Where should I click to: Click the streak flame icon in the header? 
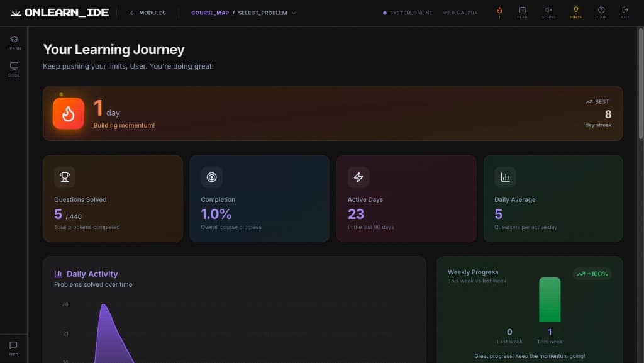[x=499, y=11]
